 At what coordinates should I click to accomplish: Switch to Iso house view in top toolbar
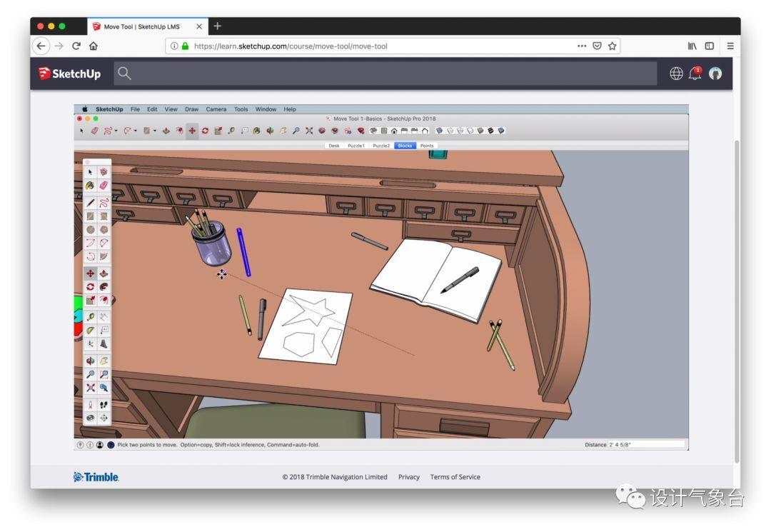click(373, 131)
